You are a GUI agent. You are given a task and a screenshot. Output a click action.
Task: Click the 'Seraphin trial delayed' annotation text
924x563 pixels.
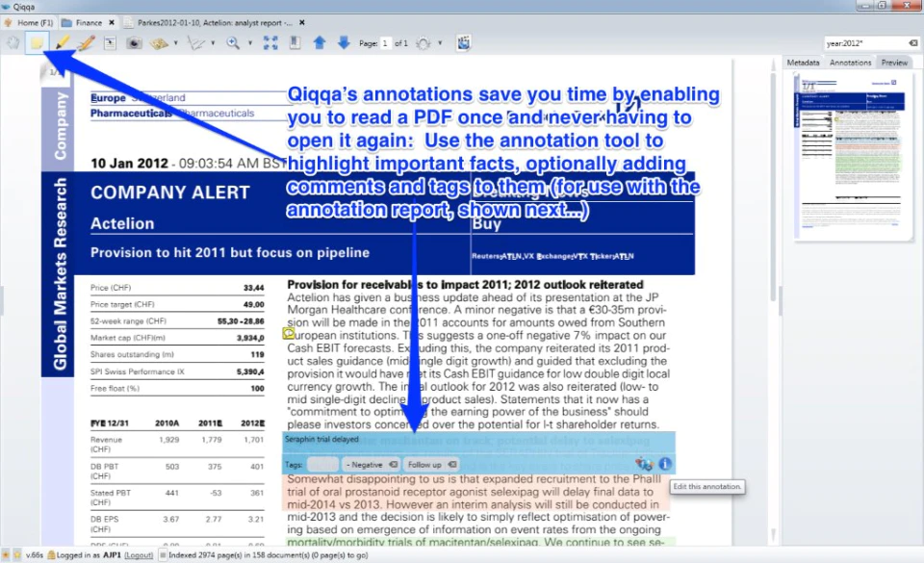[x=321, y=439]
